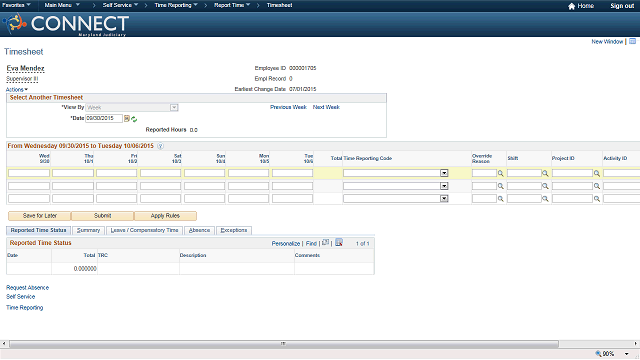Open the Self Service breadcrumb menu
The height and width of the screenshot is (360, 640).
point(120,5)
